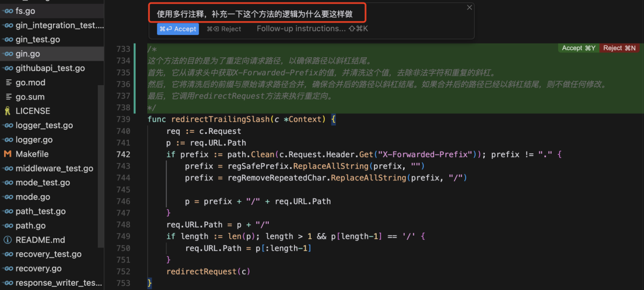Screen dimensions: 644x290
Task: Click the key icon beside LICENSE
Action: point(7,111)
